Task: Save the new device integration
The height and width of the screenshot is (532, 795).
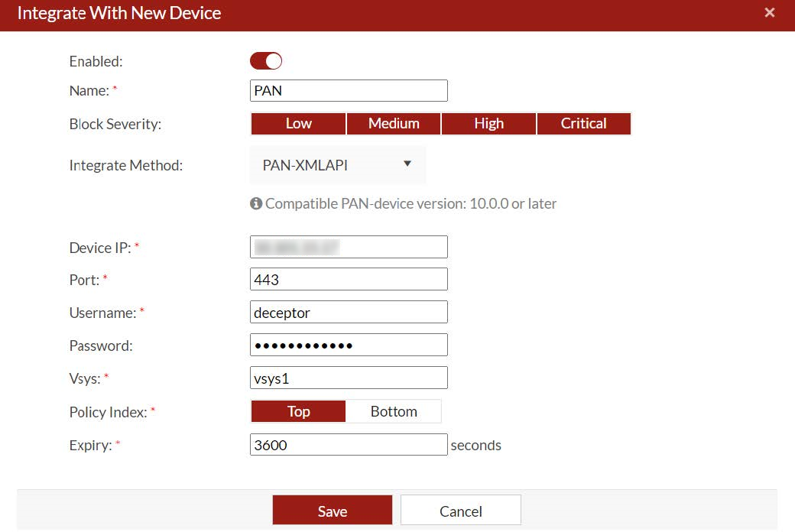Action: pyautogui.click(x=332, y=510)
